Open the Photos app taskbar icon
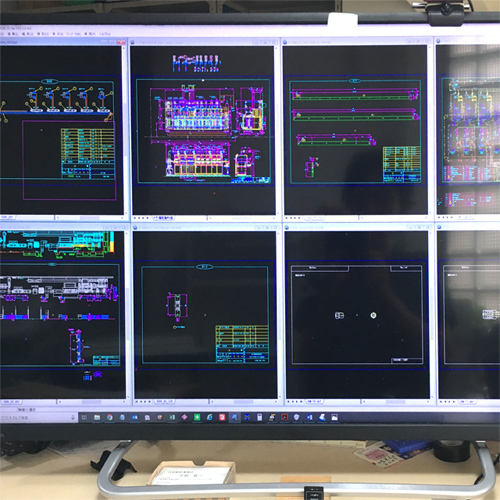This screenshot has height=500, width=500. (334, 417)
